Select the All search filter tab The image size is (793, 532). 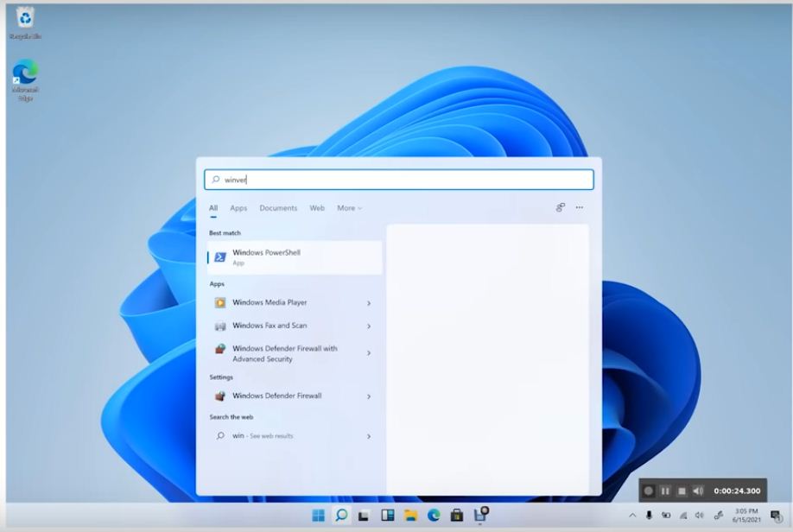213,208
